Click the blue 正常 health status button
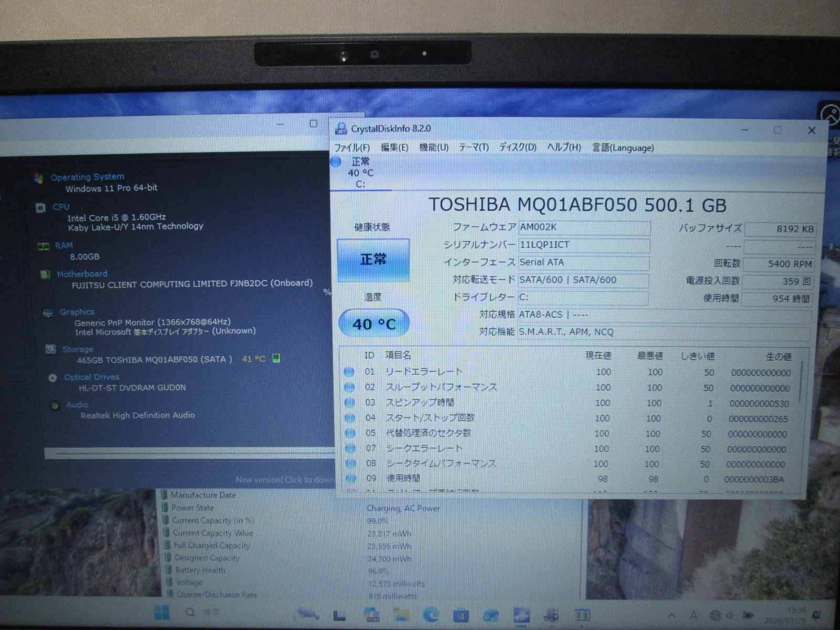 point(373,259)
